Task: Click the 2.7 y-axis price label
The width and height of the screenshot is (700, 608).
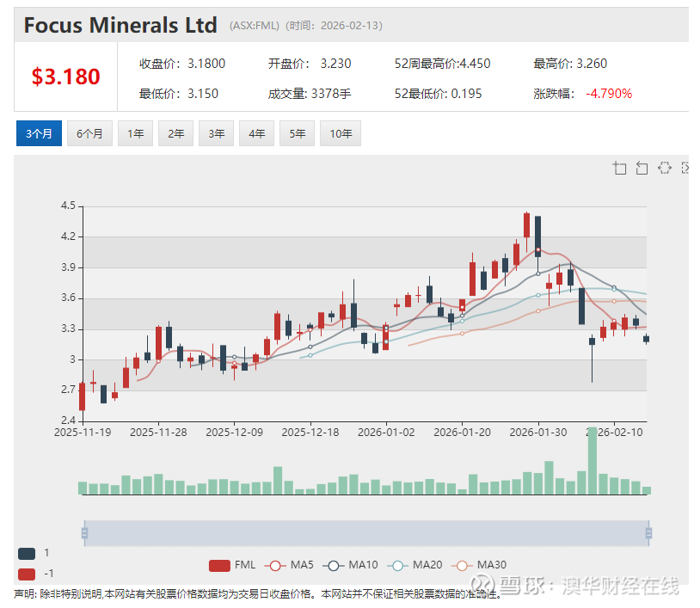Action: pos(68,390)
